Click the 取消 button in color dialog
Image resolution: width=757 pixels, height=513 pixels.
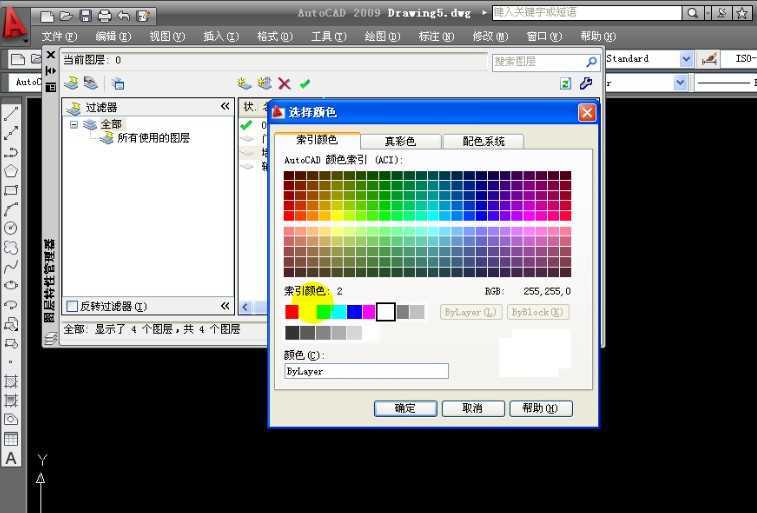pyautogui.click(x=473, y=408)
